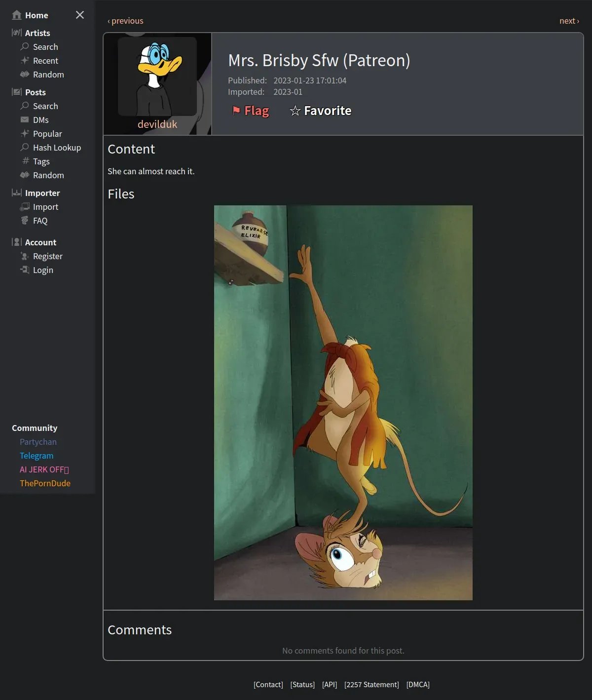This screenshot has width=592, height=700.
Task: Open the Posts Search page
Action: tap(45, 106)
